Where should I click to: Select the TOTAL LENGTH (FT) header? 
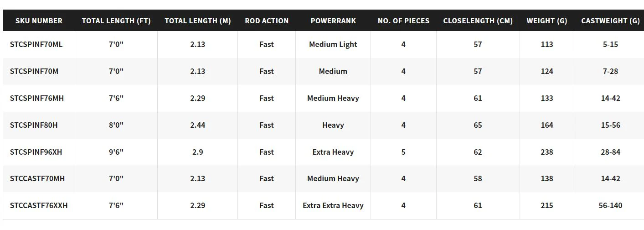pos(116,21)
